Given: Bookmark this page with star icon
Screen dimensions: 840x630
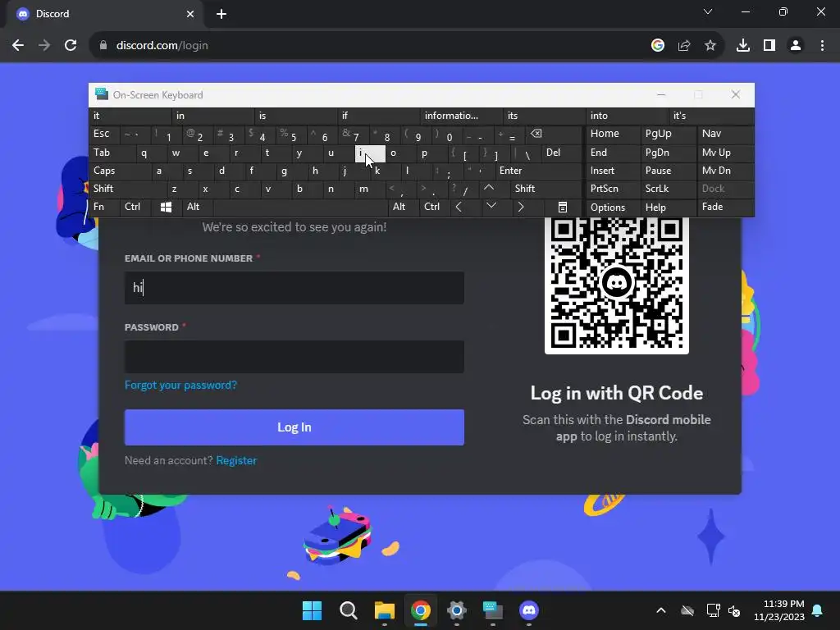Looking at the screenshot, I should click(x=710, y=46).
